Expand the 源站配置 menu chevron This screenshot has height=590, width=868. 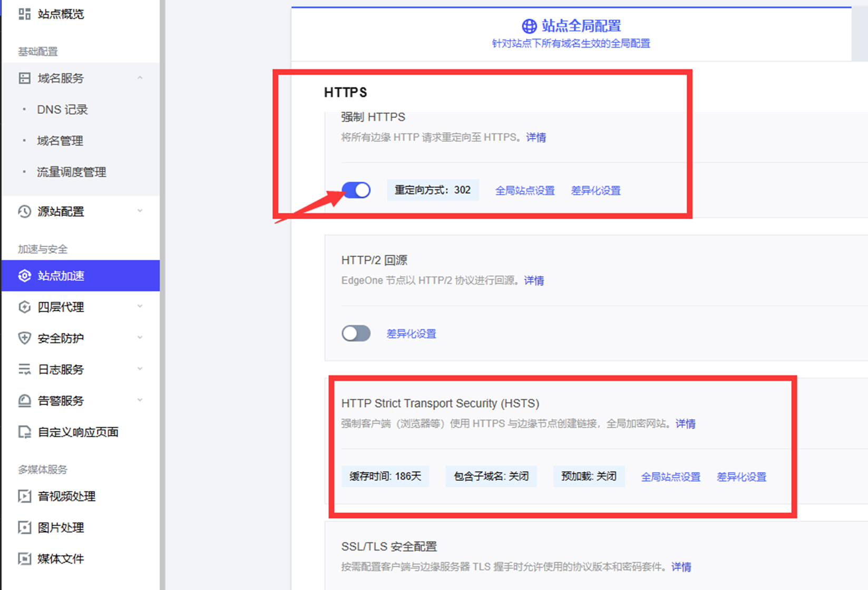click(x=140, y=211)
